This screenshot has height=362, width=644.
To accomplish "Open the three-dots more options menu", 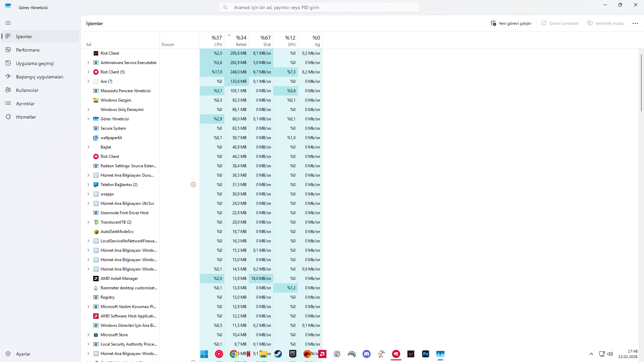I will coord(635,23).
